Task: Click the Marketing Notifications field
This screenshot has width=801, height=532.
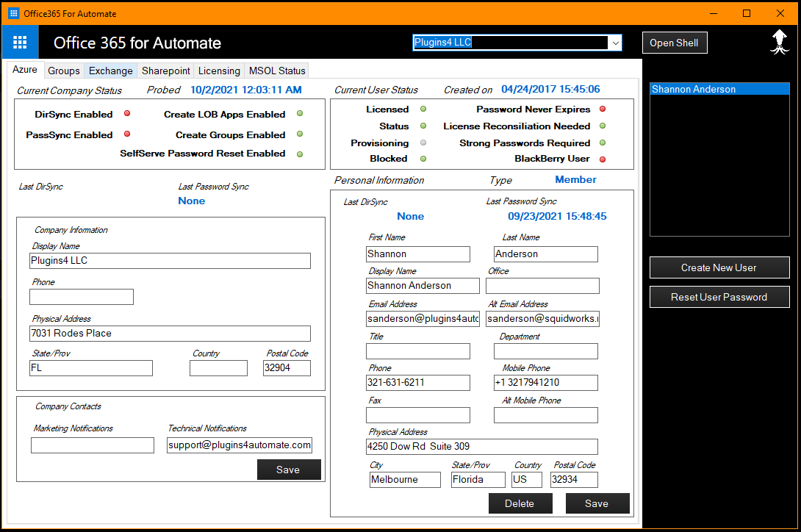Action: click(x=93, y=445)
